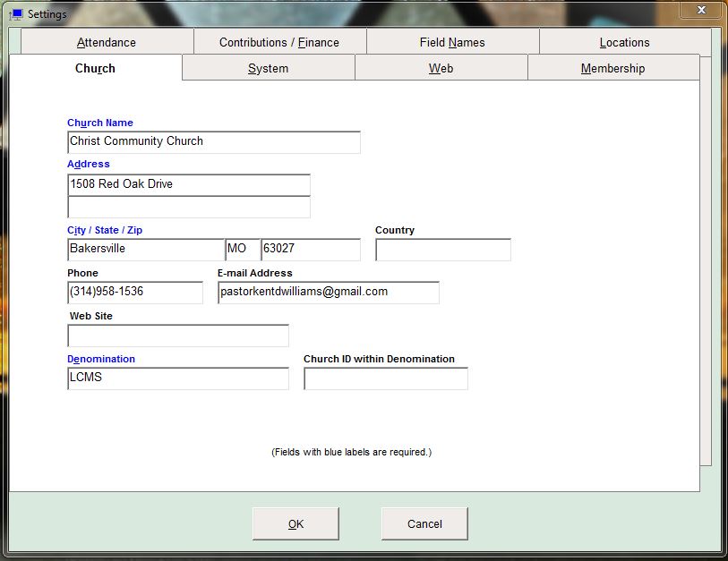728x561 pixels.
Task: Click the Settings window title icon
Action: (x=15, y=14)
